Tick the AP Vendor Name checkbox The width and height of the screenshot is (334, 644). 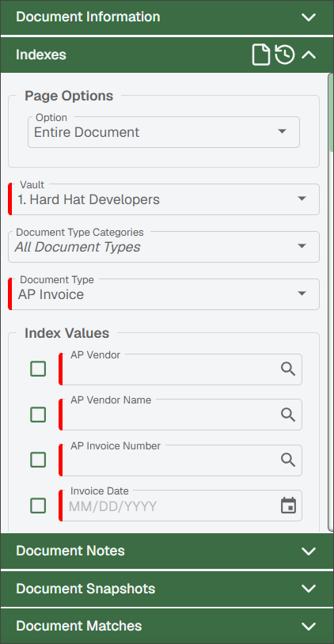click(x=38, y=415)
